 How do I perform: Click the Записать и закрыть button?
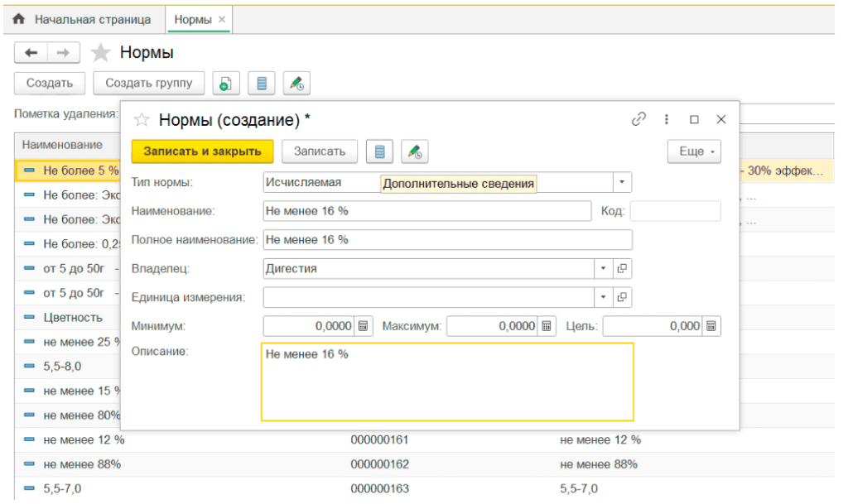[202, 151]
